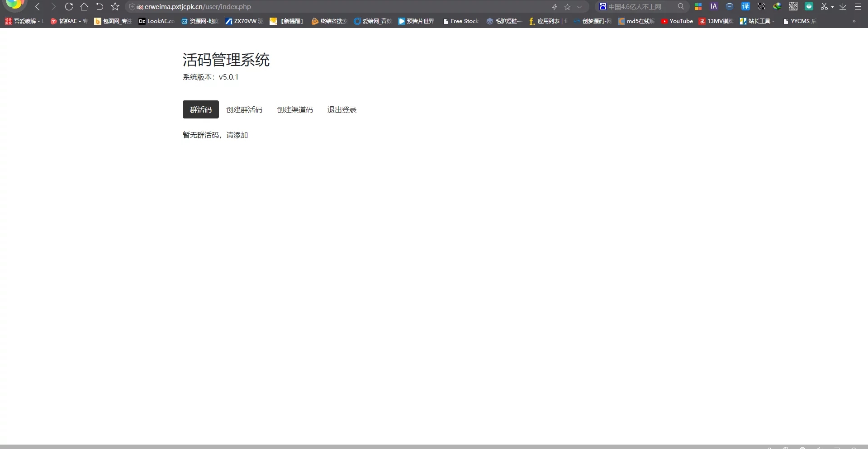Reload the page with the refresh icon
This screenshot has width=868, height=449.
point(69,7)
